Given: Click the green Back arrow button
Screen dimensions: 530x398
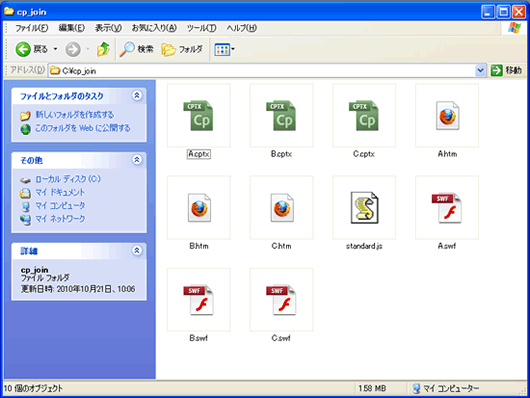Looking at the screenshot, I should pyautogui.click(x=23, y=49).
